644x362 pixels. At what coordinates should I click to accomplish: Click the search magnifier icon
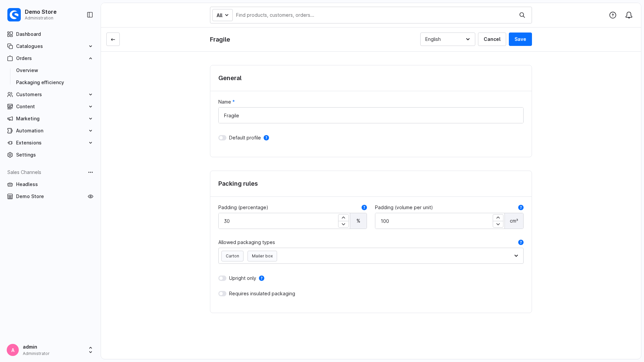pyautogui.click(x=522, y=15)
